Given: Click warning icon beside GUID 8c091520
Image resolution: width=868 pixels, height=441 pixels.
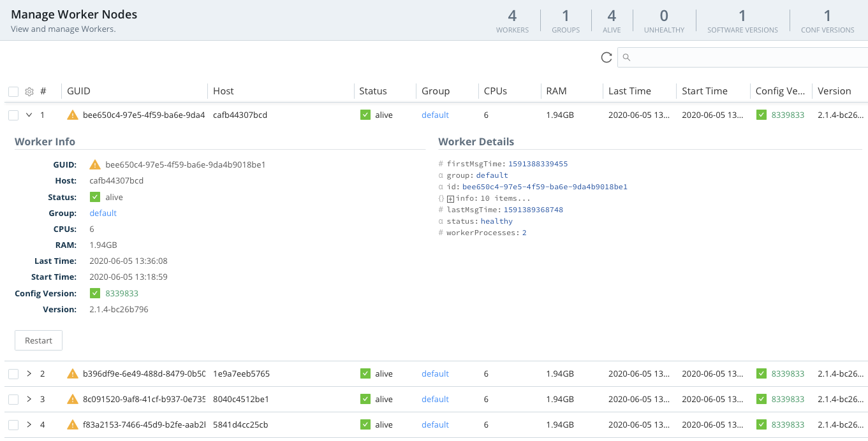Looking at the screenshot, I should click(73, 400).
